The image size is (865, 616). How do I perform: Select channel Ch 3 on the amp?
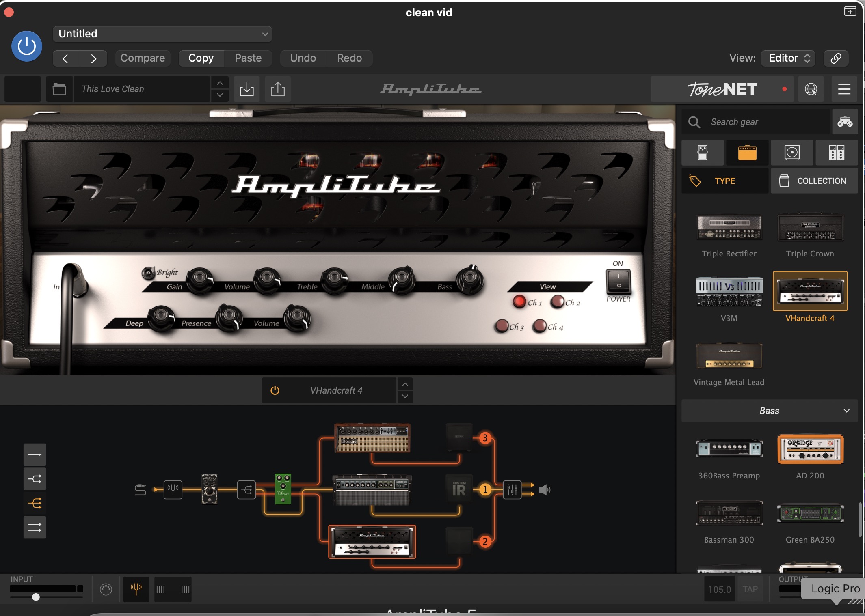[x=502, y=325]
